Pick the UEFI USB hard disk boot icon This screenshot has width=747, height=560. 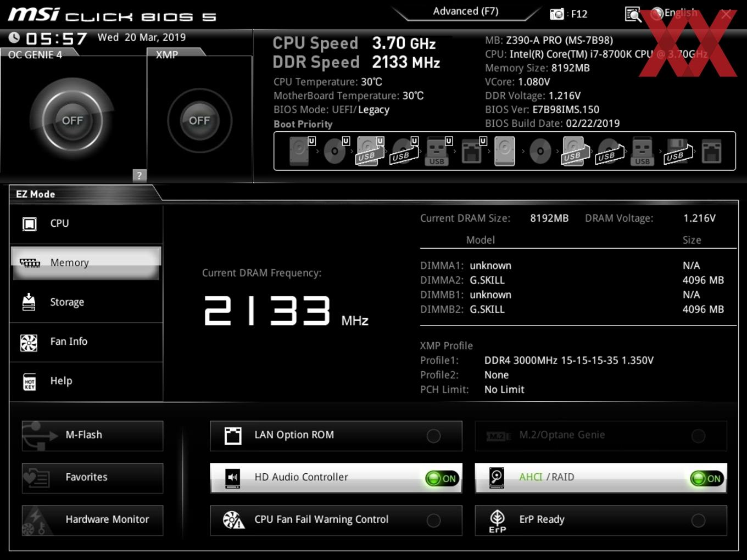point(370,151)
